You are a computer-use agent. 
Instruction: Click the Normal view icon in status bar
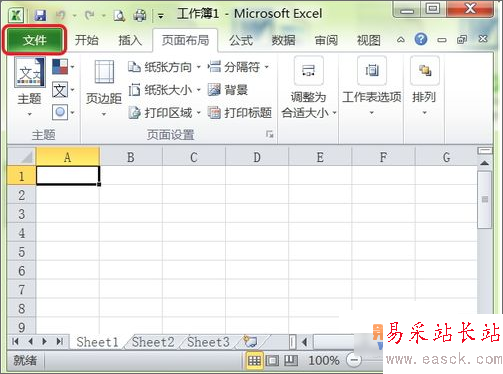click(254, 360)
